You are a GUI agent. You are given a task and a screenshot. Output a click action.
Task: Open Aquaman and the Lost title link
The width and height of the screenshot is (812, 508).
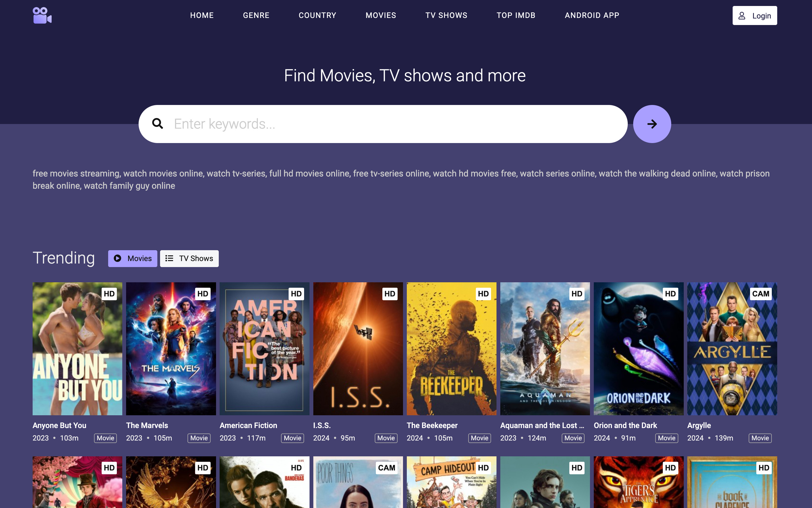[x=542, y=425]
